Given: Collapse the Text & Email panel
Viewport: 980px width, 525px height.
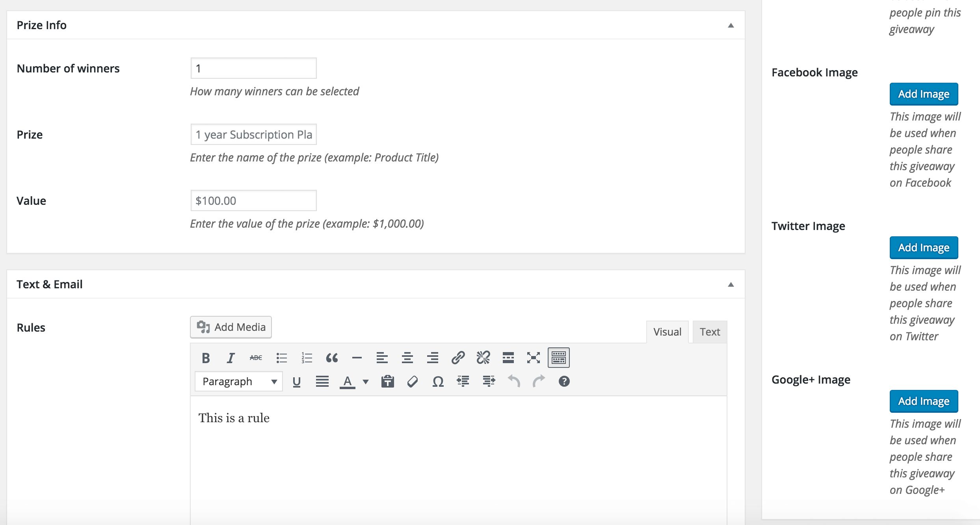Looking at the screenshot, I should (731, 284).
